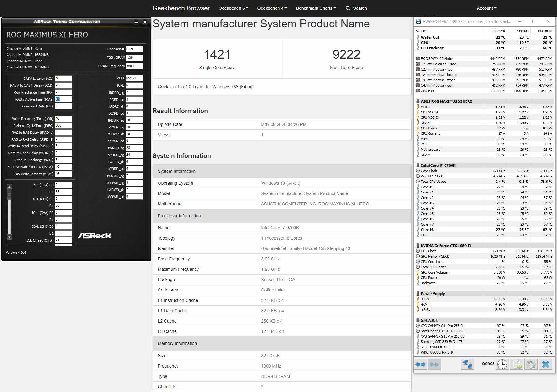This screenshot has width=557, height=392.
Task: Click the chip icon beside Power Supply
Action: click(x=418, y=294)
